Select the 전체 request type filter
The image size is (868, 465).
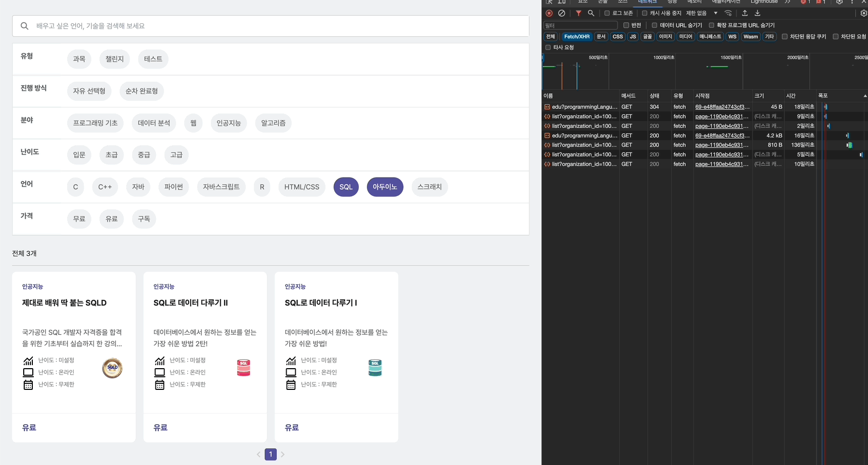pyautogui.click(x=551, y=36)
